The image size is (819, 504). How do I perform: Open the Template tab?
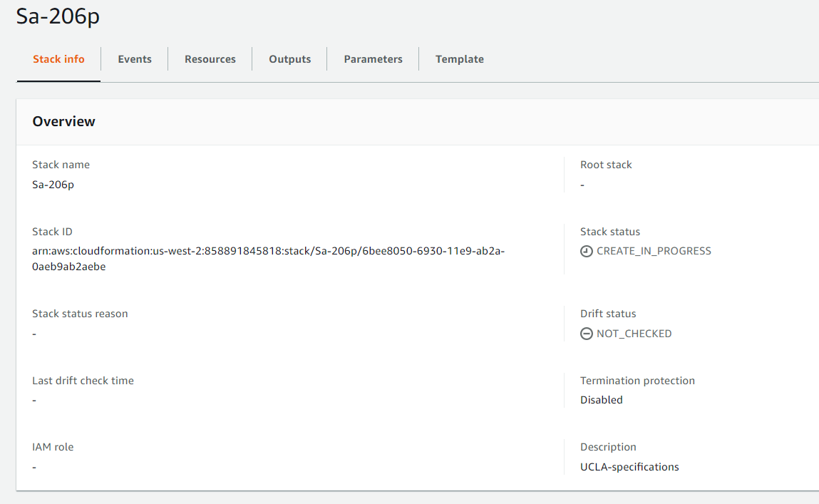click(460, 59)
